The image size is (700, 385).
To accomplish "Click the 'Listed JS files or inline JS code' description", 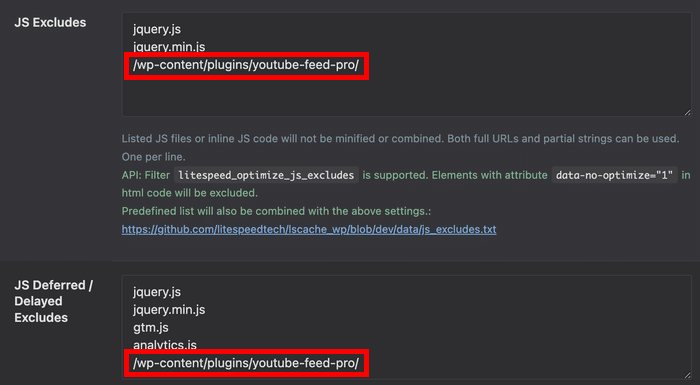I will click(x=400, y=147).
